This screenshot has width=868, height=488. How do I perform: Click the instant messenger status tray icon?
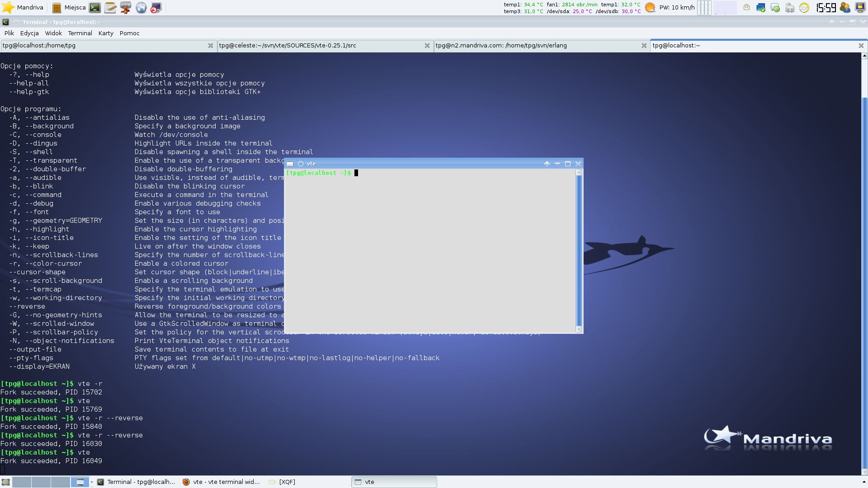point(775,7)
